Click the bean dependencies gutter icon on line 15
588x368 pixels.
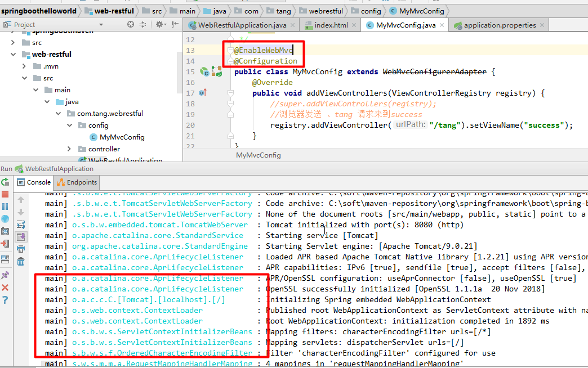(217, 71)
